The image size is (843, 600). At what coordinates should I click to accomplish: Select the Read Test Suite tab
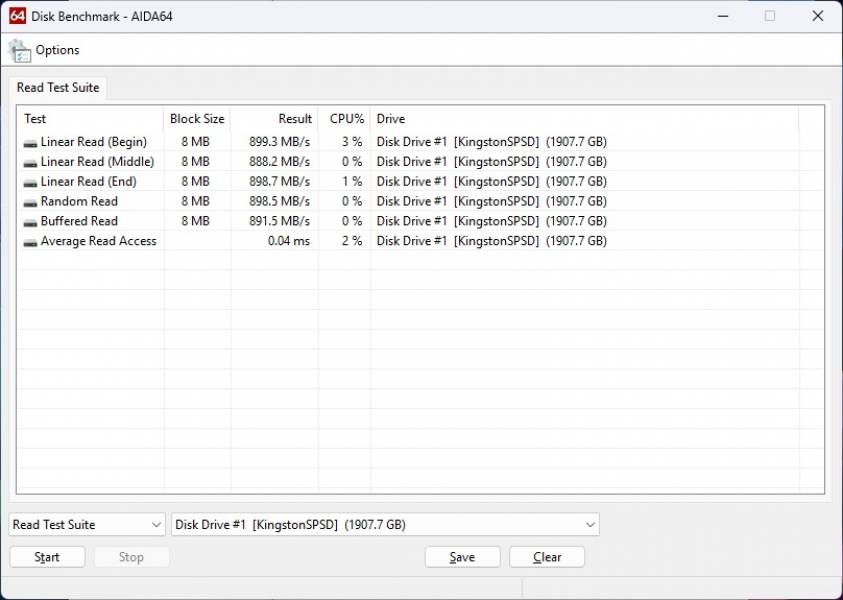[x=58, y=87]
